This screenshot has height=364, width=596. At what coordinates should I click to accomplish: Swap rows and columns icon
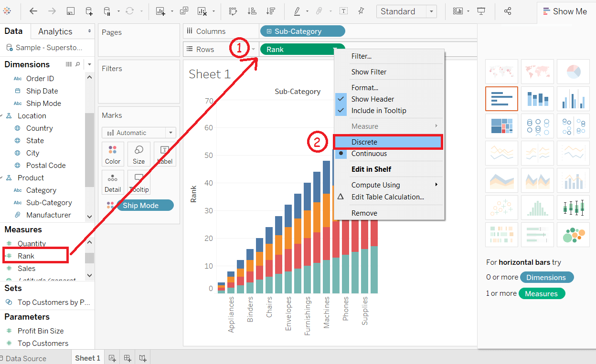(233, 11)
